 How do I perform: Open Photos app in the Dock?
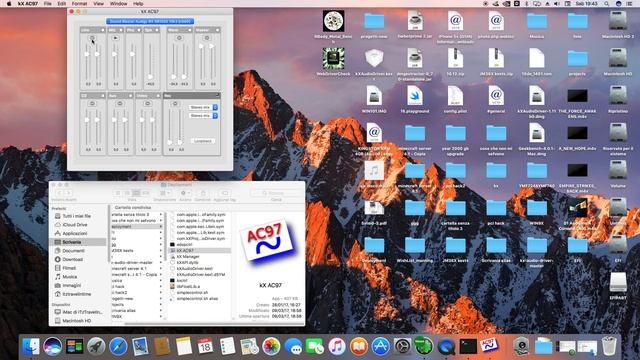click(271, 346)
